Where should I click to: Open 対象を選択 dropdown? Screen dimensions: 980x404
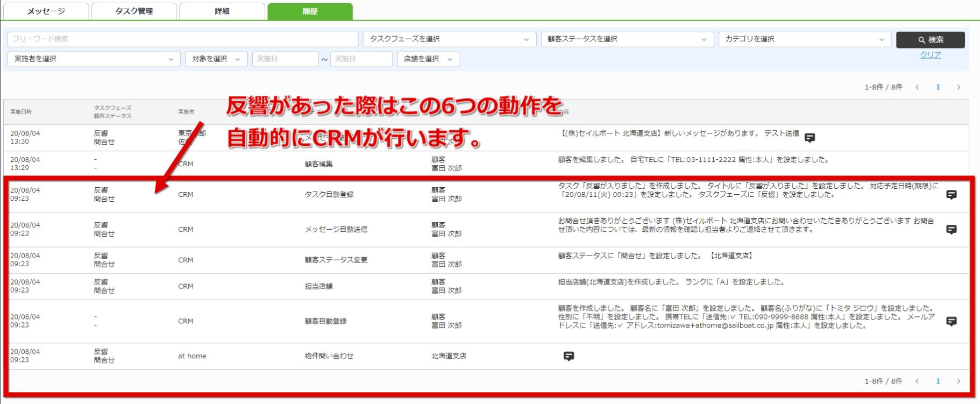[216, 59]
